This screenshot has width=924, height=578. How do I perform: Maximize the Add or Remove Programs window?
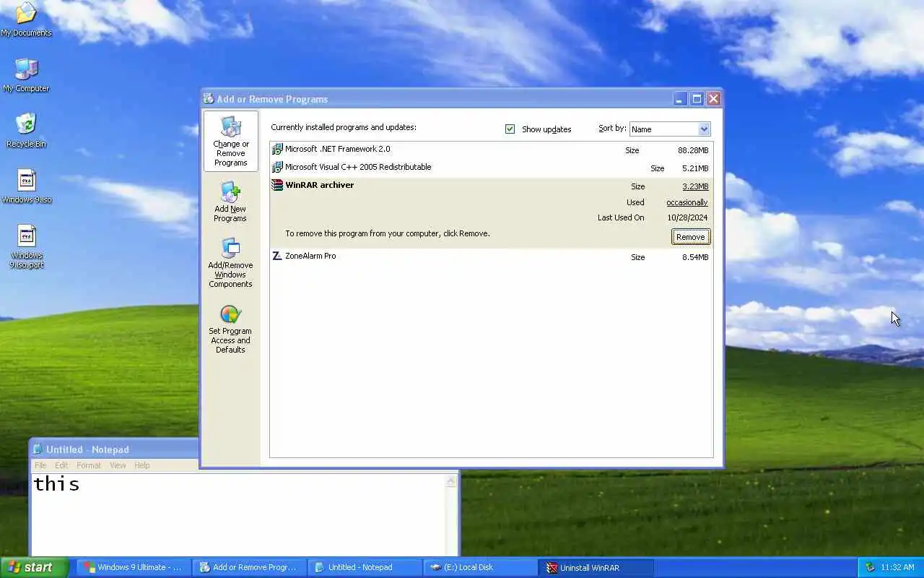pos(697,99)
